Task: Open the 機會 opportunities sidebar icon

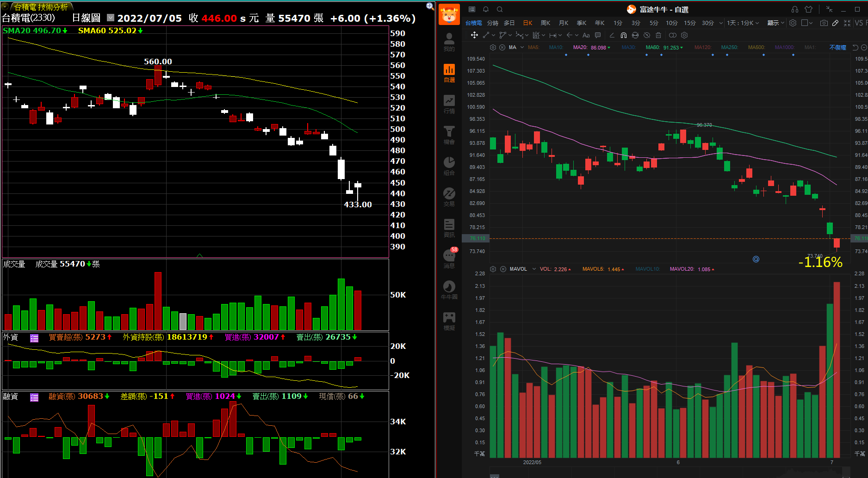Action: (x=449, y=135)
